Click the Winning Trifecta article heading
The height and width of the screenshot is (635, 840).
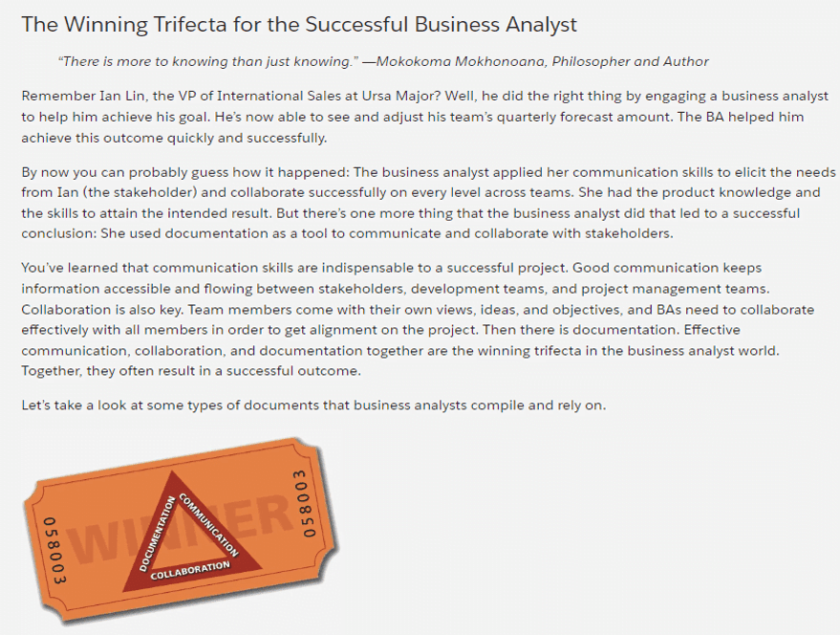tap(299, 24)
